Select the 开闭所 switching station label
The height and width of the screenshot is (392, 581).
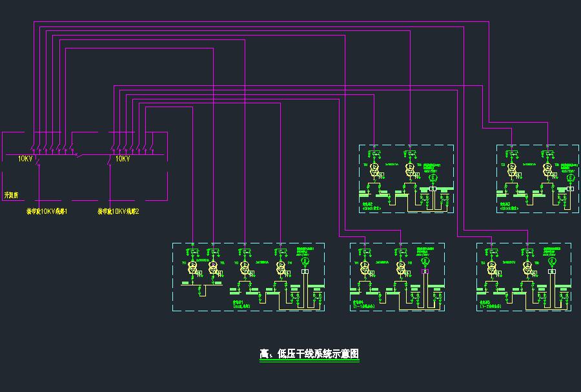(11, 194)
